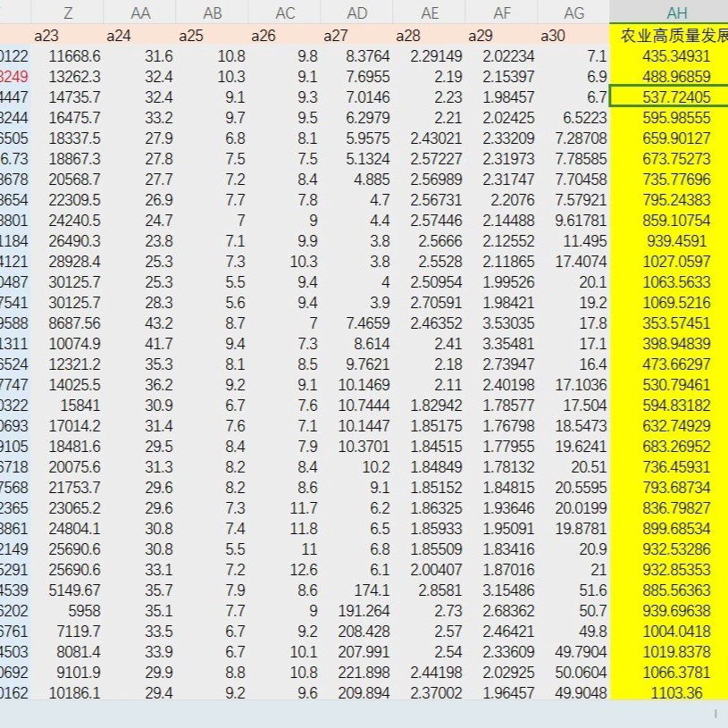Screen dimensions: 728x728
Task: Click yellow cell 932.85353
Action: (669, 570)
